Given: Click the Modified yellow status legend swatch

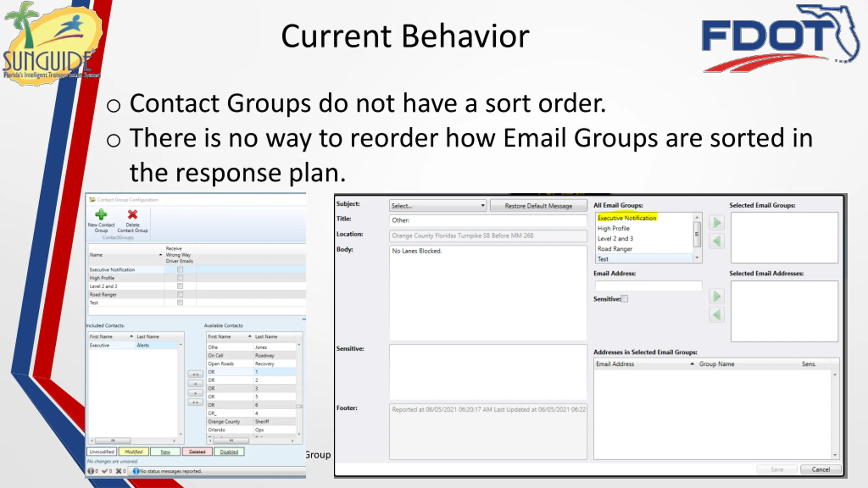Looking at the screenshot, I should (134, 452).
